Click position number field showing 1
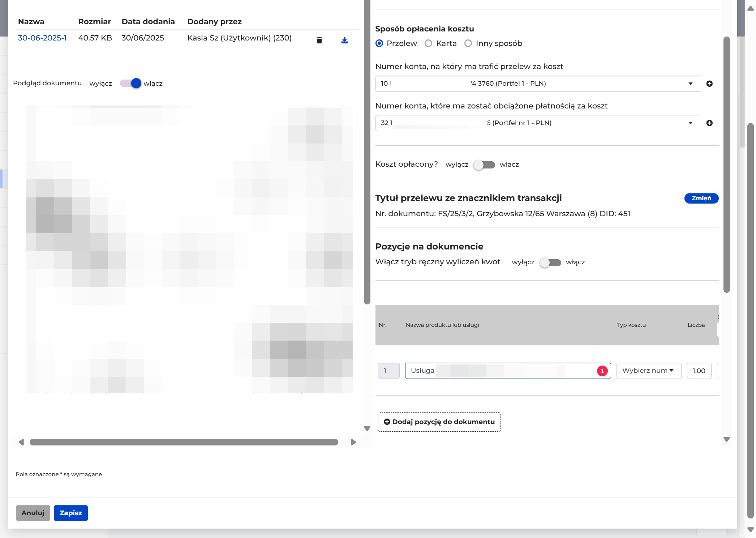The height and width of the screenshot is (538, 756). coord(388,371)
